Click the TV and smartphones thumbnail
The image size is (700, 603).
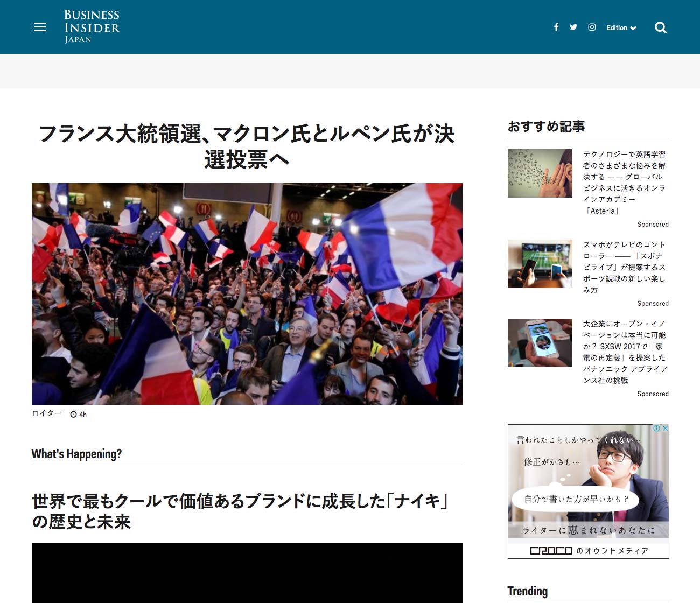(x=540, y=264)
